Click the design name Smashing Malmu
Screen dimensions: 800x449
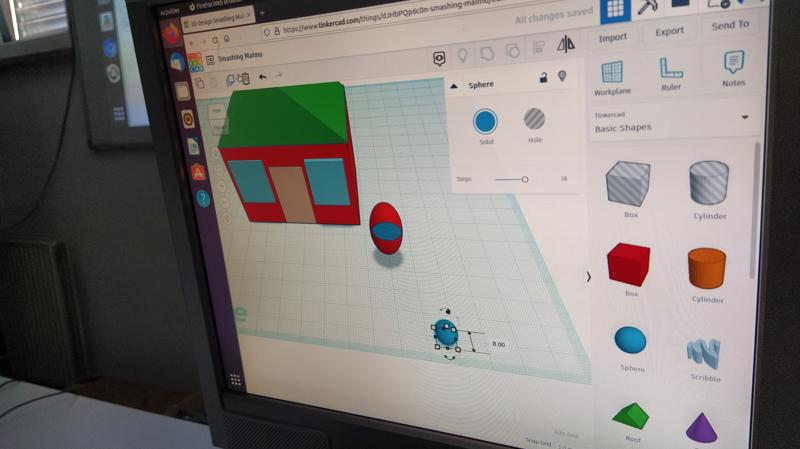tap(240, 57)
